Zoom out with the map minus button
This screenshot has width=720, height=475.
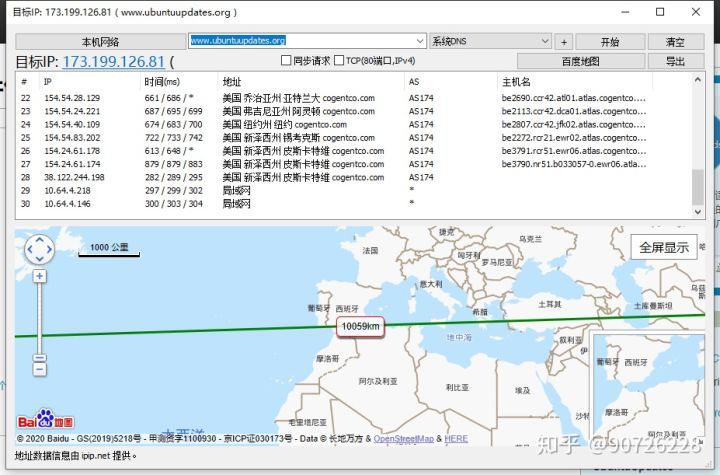39,369
